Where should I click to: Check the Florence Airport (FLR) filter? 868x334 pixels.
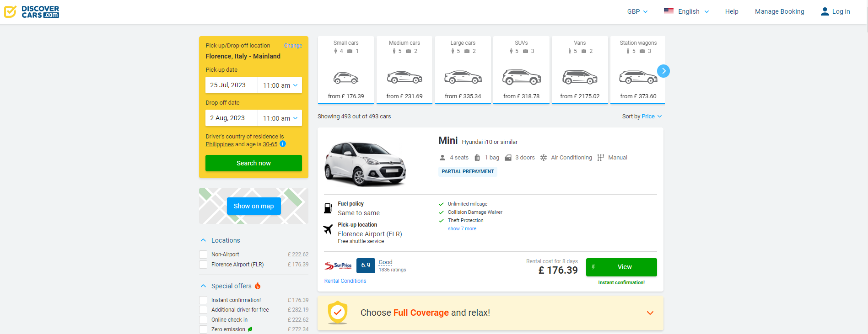(203, 265)
